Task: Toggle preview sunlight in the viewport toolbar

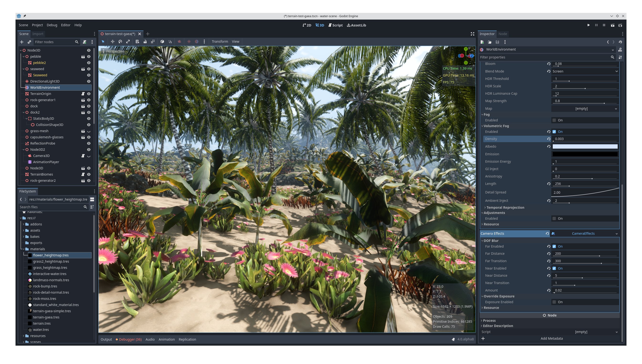Action: coord(189,42)
